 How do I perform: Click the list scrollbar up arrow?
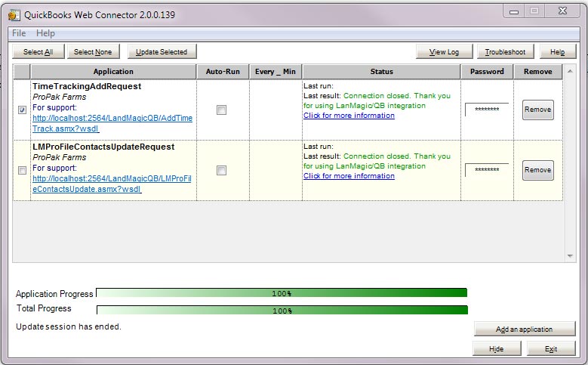coord(570,71)
